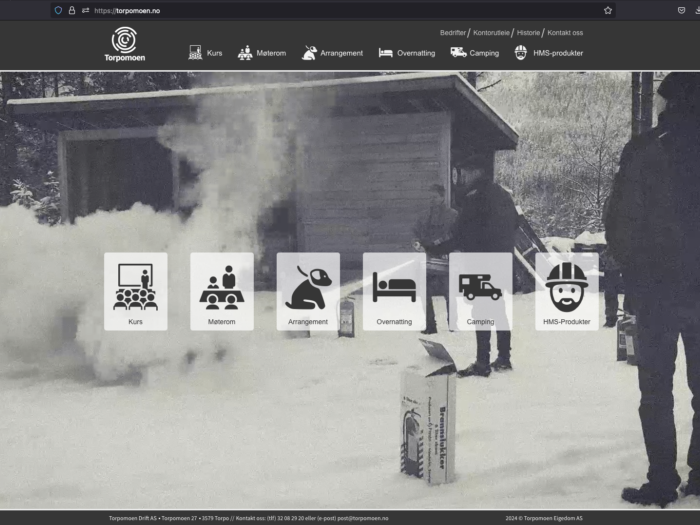Open the Kurs menu item

(214, 53)
